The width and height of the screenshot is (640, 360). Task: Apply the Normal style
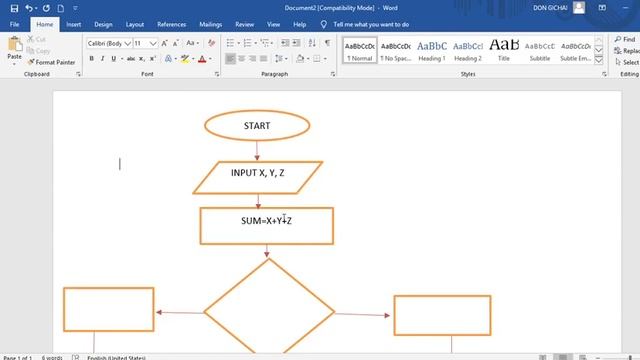click(x=360, y=51)
